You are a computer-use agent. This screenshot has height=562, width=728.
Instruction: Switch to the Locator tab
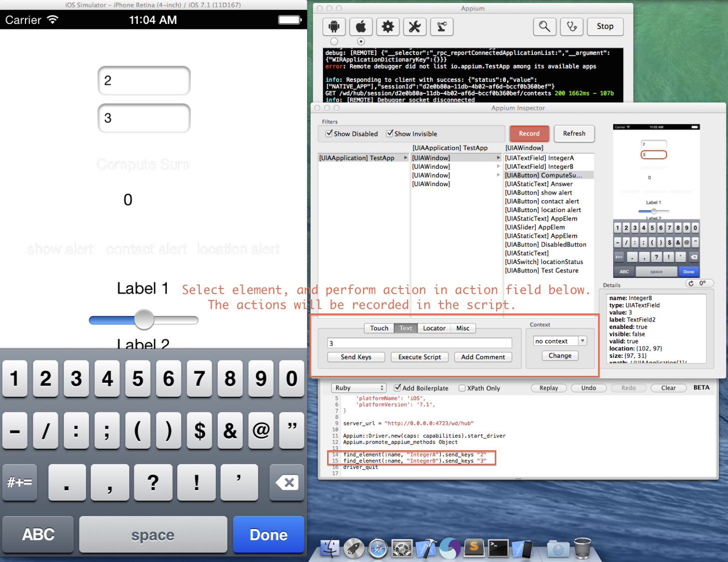(434, 328)
